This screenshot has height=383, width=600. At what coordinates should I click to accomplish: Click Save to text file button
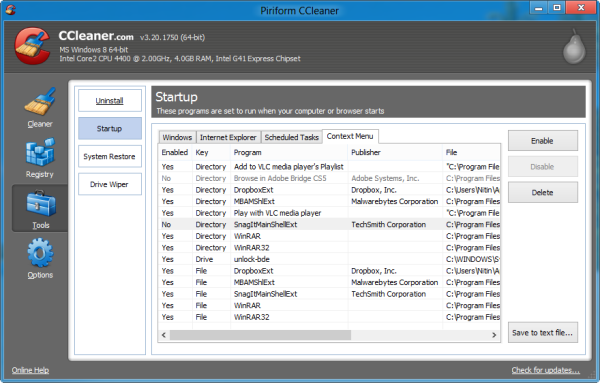pyautogui.click(x=543, y=333)
